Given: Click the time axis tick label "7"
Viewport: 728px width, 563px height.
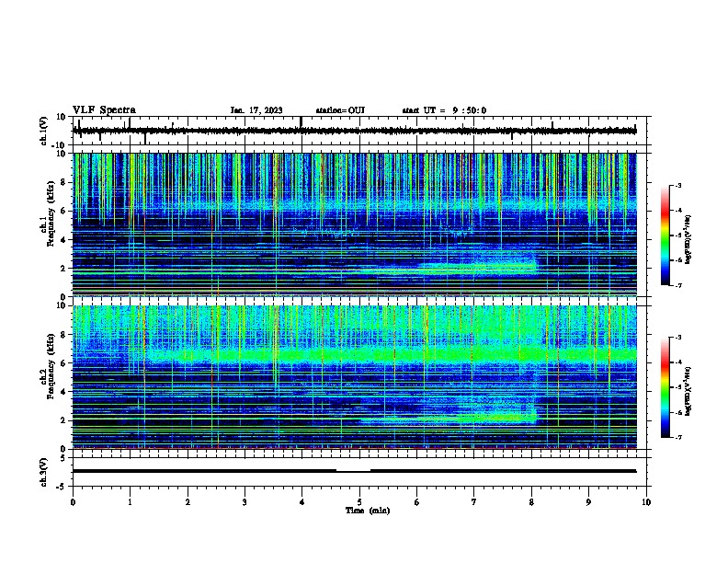Looking at the screenshot, I should pyautogui.click(x=474, y=502).
